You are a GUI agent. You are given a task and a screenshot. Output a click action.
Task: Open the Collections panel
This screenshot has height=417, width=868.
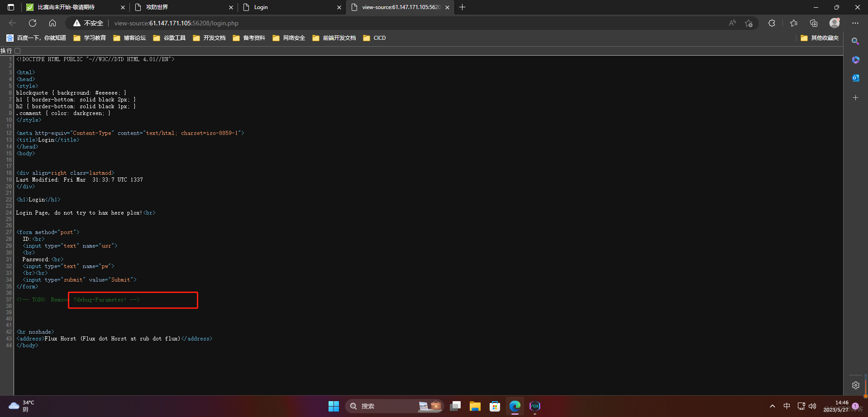(x=814, y=23)
